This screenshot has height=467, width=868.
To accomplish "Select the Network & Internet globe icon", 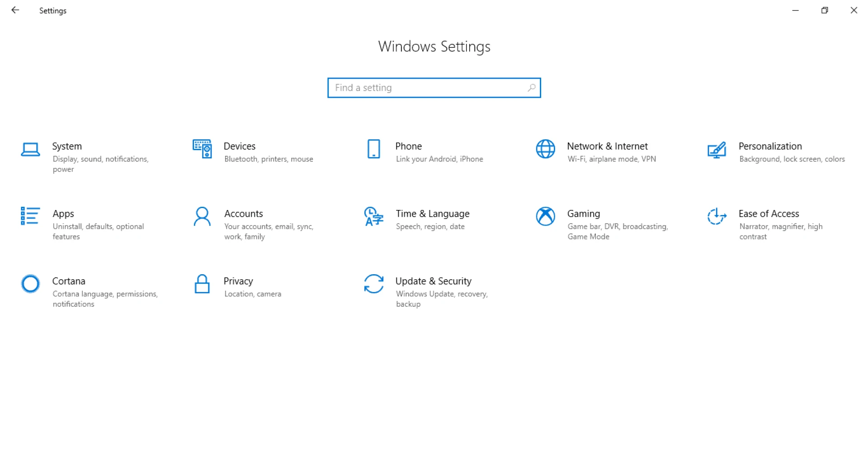I will [x=545, y=149].
